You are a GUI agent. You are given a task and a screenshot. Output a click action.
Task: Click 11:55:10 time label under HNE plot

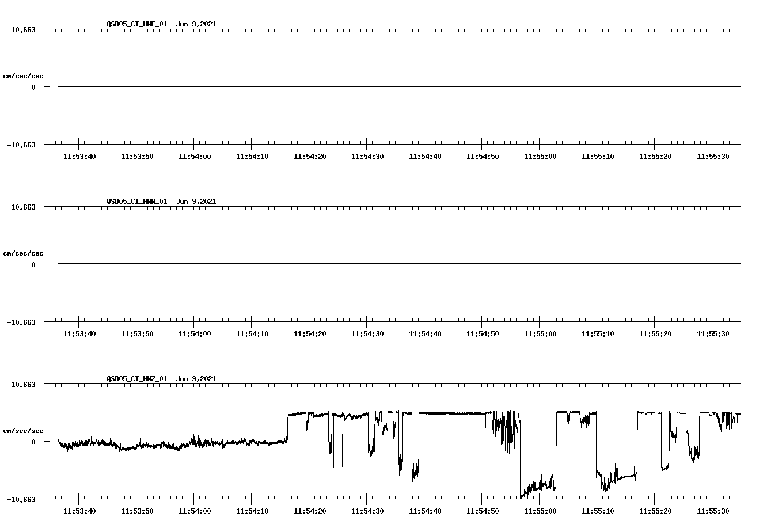pyautogui.click(x=598, y=156)
